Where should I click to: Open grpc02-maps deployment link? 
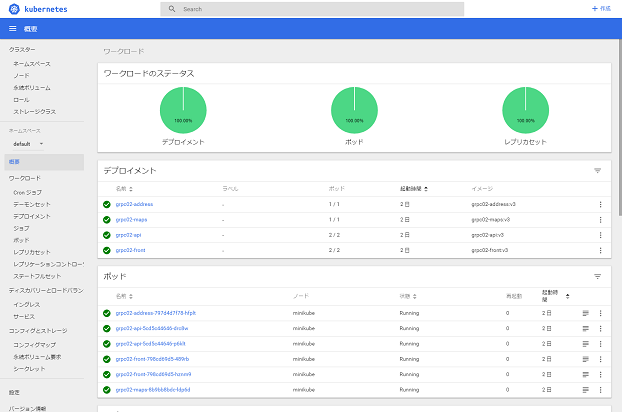[x=131, y=220]
